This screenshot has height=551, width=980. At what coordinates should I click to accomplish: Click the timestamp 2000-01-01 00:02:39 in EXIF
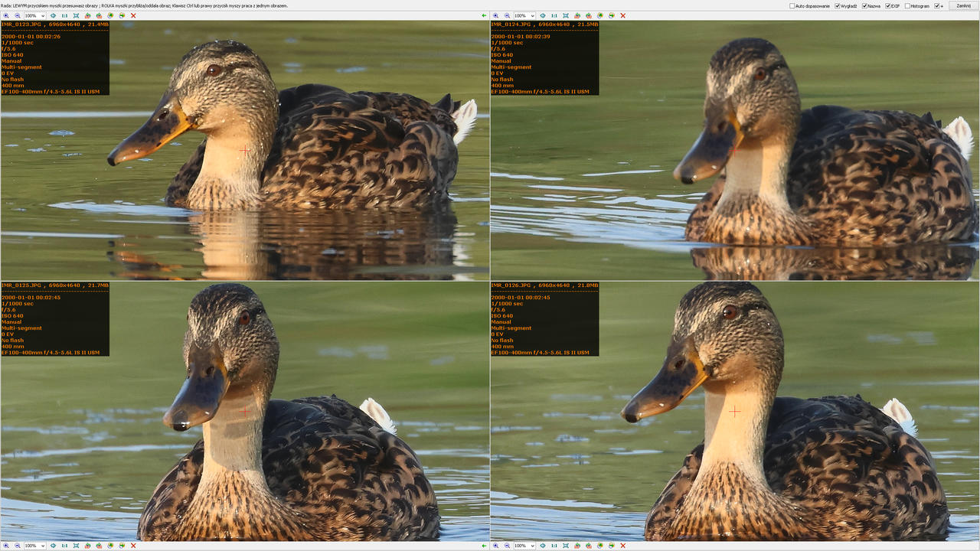click(x=521, y=37)
